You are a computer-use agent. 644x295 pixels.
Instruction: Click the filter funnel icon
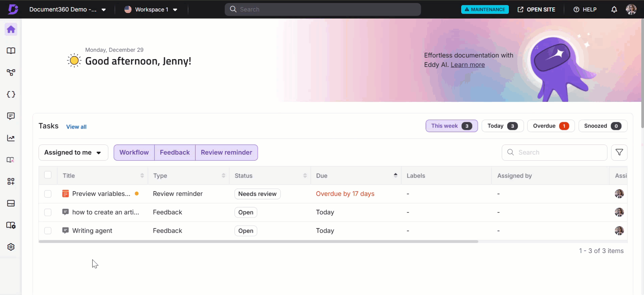click(619, 153)
